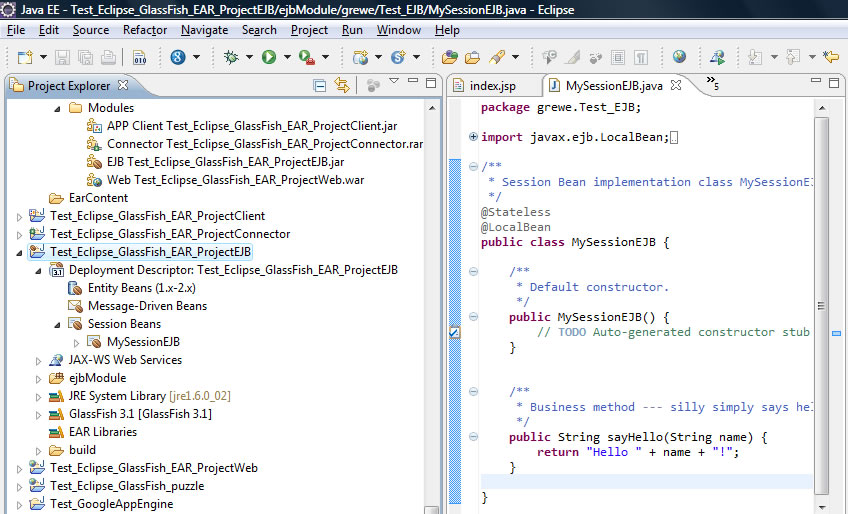Show the hidden editors overflow list
The width and height of the screenshot is (848, 514).
(x=712, y=82)
